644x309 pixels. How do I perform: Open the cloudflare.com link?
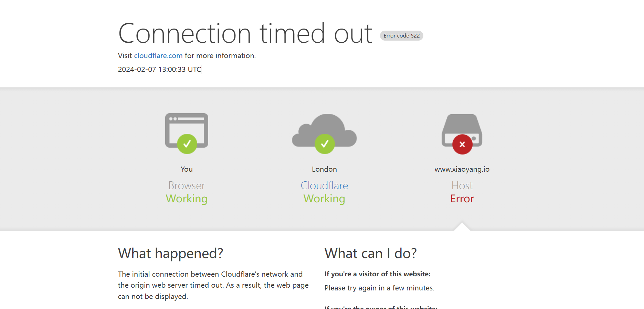pos(158,56)
